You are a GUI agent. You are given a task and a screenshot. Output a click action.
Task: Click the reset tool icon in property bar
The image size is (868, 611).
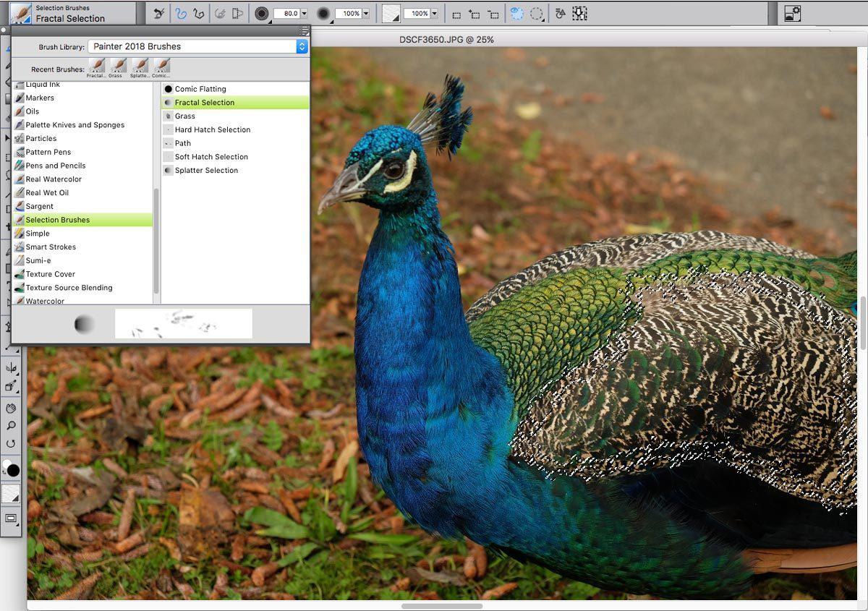160,13
